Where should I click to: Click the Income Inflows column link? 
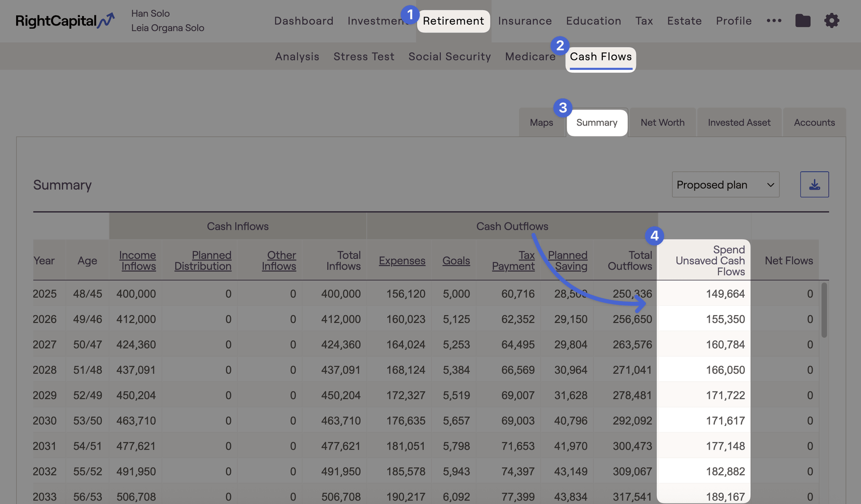point(138,261)
